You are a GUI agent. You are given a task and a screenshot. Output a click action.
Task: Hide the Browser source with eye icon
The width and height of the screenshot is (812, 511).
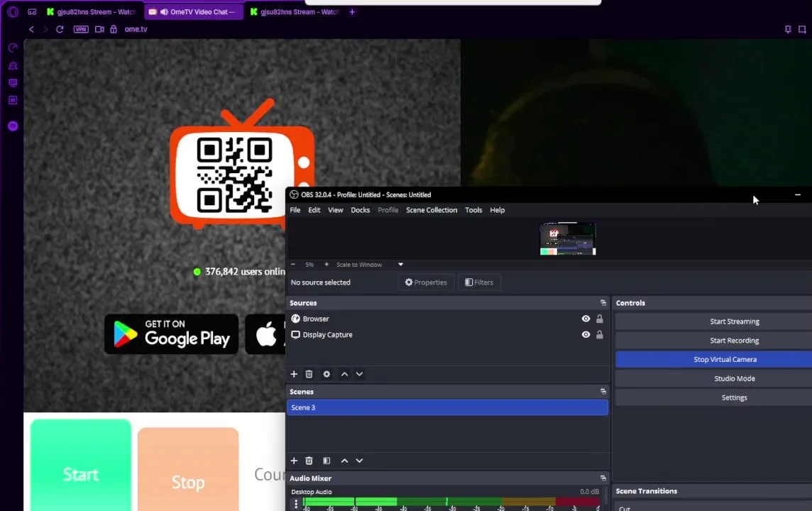point(586,319)
